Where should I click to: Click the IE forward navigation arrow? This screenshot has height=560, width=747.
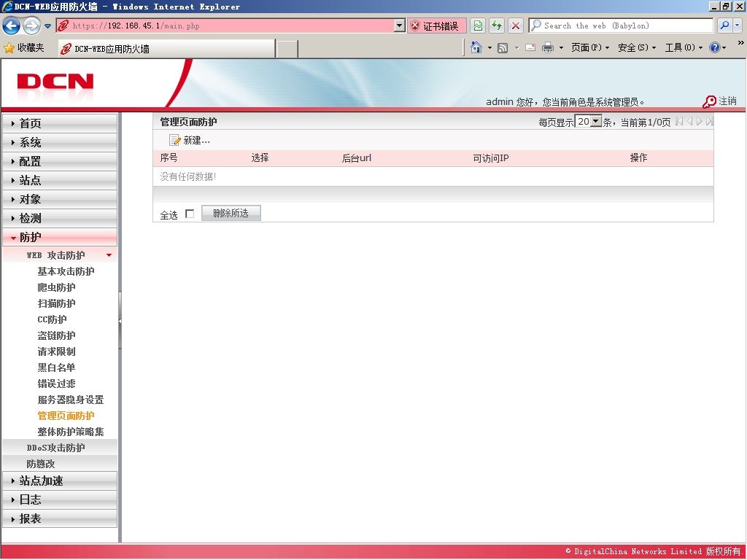pos(31,26)
